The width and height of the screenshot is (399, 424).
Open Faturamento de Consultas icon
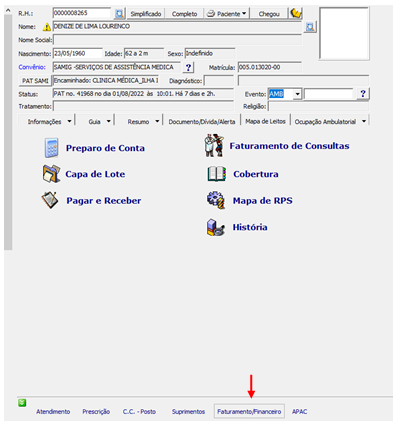pyautogui.click(x=214, y=146)
